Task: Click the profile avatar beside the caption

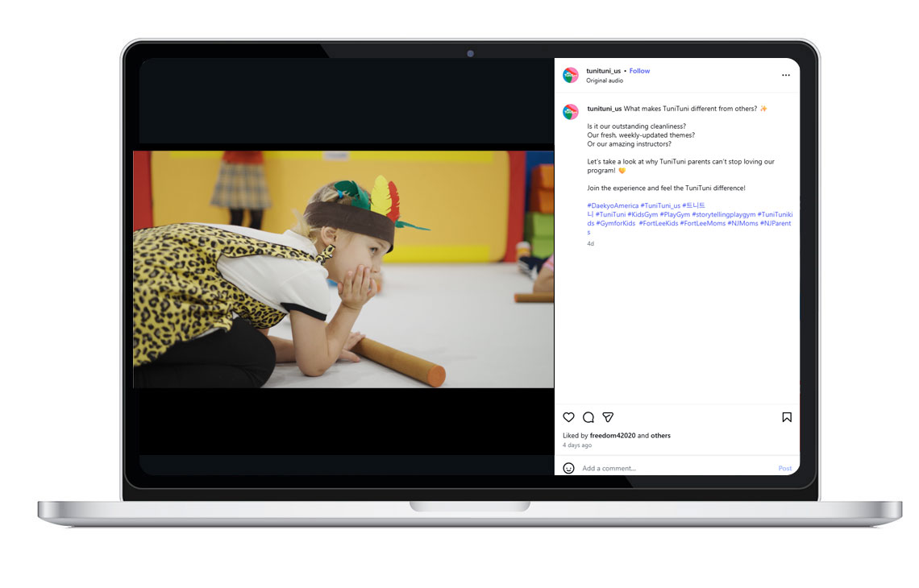Action: 570,112
